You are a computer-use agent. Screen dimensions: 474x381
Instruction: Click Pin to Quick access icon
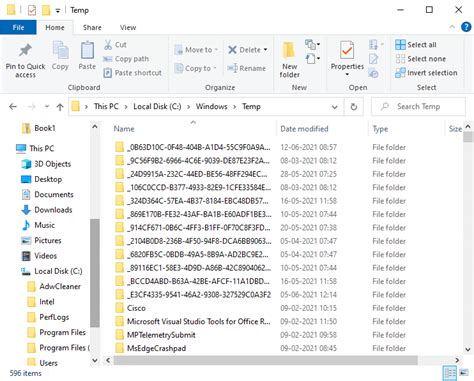(25, 51)
